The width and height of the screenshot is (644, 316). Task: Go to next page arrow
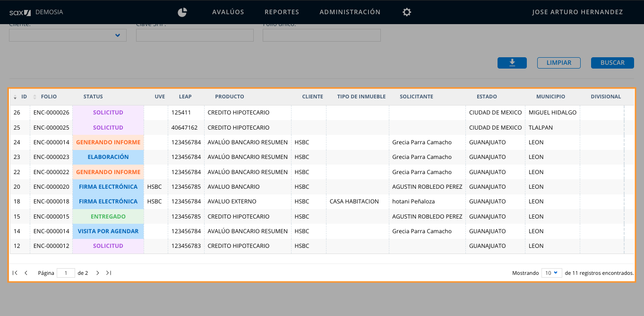pos(97,273)
